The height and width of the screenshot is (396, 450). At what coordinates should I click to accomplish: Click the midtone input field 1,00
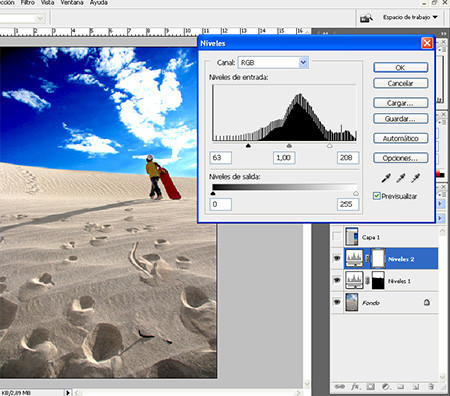tap(284, 158)
